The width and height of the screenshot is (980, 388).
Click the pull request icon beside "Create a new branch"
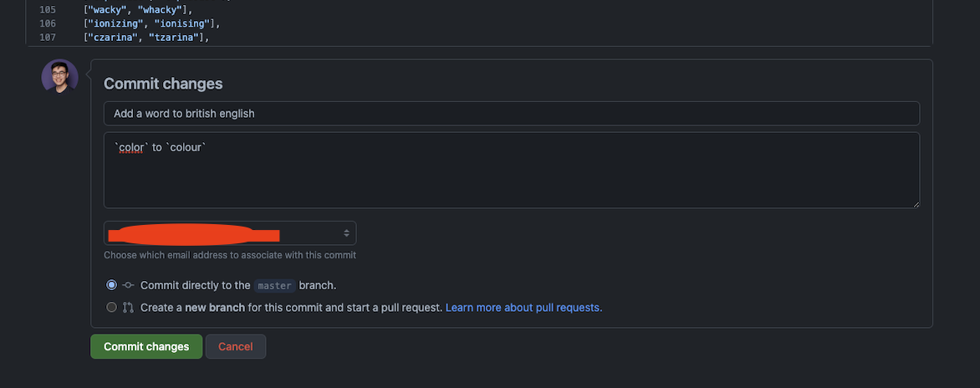128,308
